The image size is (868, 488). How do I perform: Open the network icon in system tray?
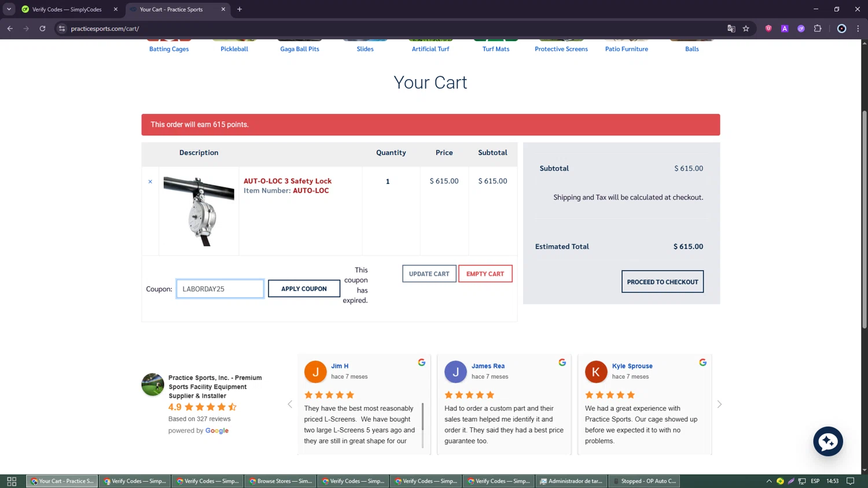(x=802, y=481)
